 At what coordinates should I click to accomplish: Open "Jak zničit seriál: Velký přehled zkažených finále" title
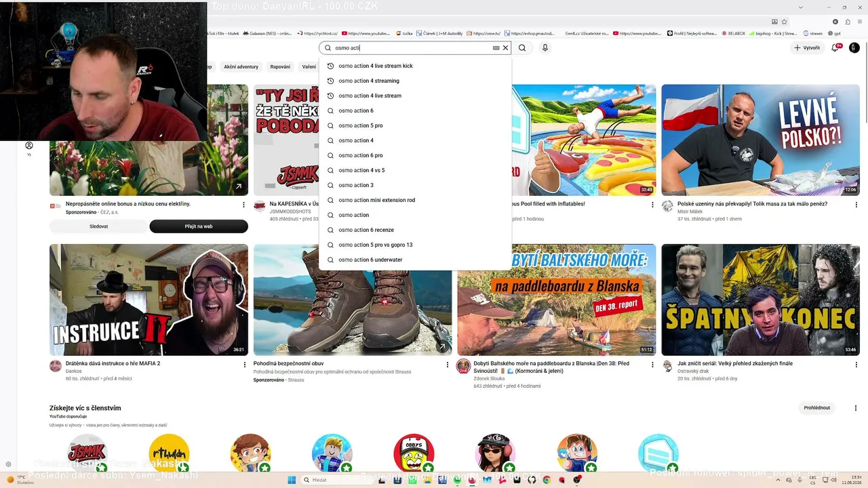(x=735, y=364)
